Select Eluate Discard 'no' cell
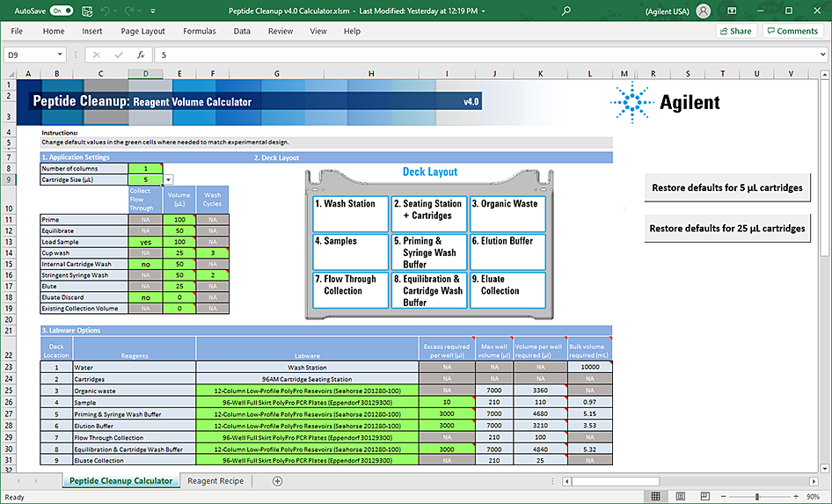This screenshot has width=832, height=504. [x=145, y=297]
